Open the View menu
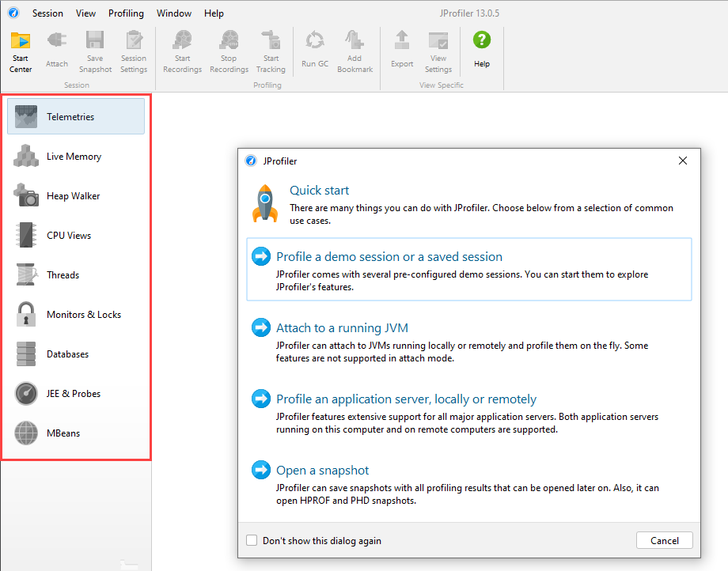This screenshot has height=571, width=728. click(x=86, y=13)
